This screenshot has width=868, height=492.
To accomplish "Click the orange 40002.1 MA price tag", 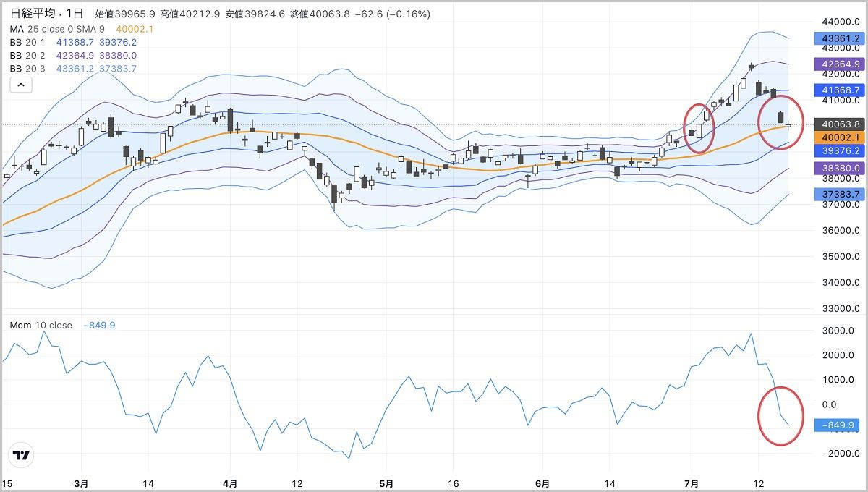I will pyautogui.click(x=841, y=137).
